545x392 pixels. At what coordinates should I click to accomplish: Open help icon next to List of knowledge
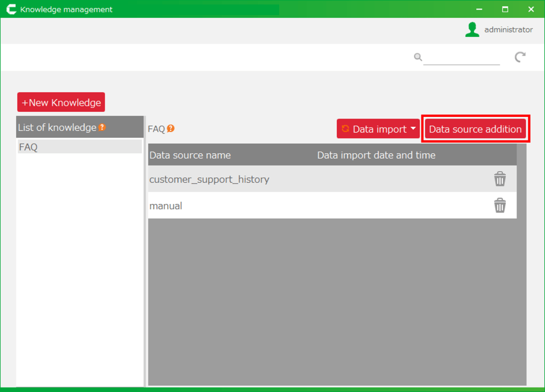(102, 127)
